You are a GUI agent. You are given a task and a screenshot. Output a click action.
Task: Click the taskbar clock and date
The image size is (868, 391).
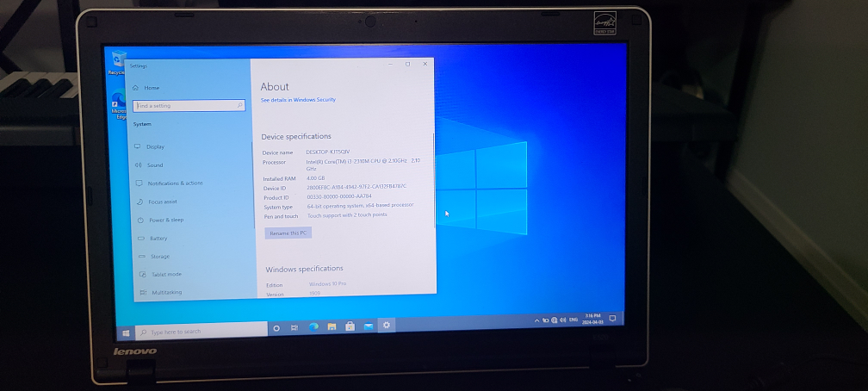(x=592, y=319)
